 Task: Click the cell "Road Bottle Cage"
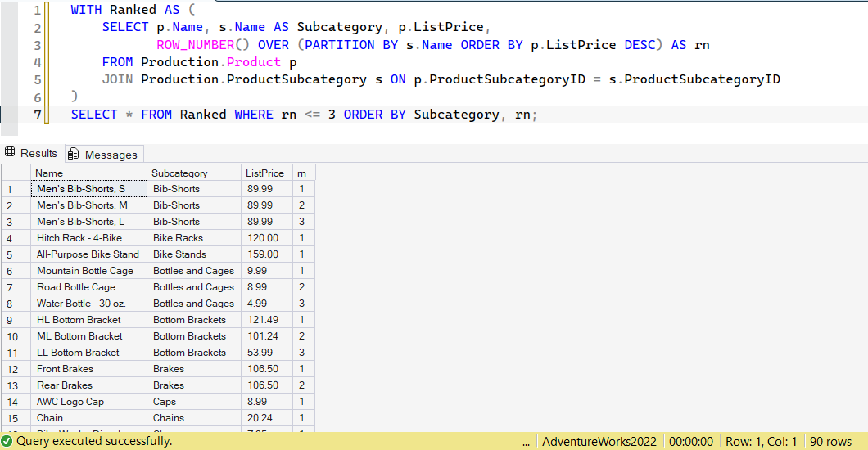click(x=88, y=287)
